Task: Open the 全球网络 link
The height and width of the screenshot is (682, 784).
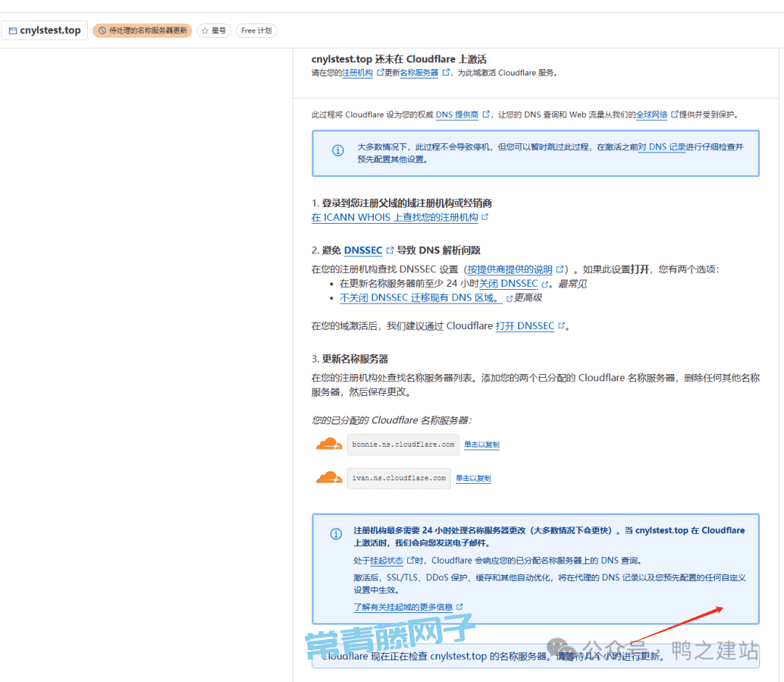Action: pyautogui.click(x=651, y=115)
